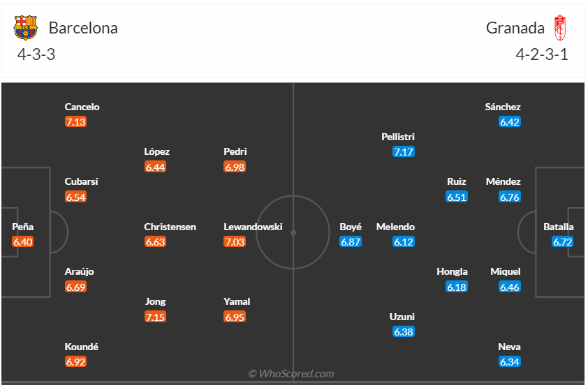Click Jong's 7.15 rating badge
The image size is (588, 385).
pos(155,317)
